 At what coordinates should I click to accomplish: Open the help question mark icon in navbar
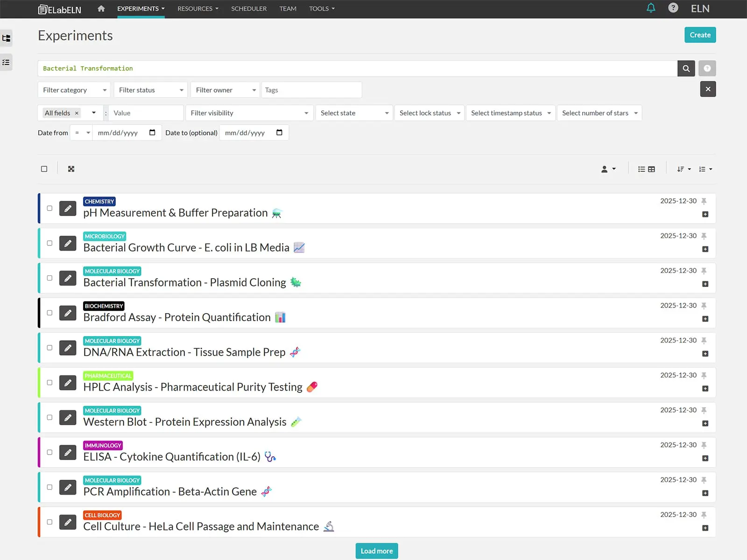pyautogui.click(x=673, y=8)
